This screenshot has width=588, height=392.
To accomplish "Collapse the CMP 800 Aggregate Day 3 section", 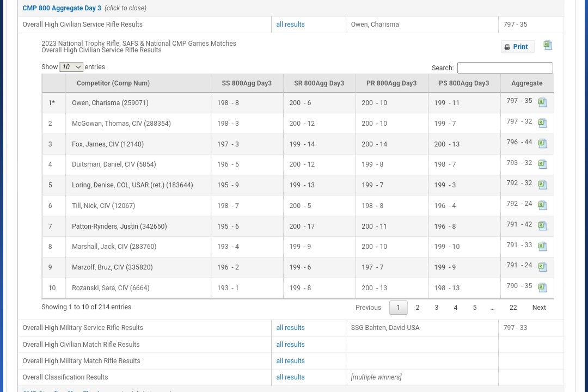I will (62, 8).
